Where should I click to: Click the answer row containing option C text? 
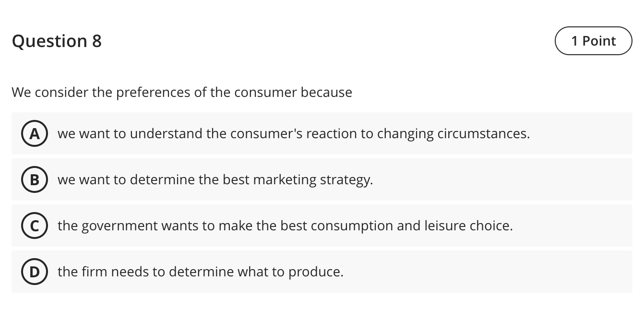322,226
